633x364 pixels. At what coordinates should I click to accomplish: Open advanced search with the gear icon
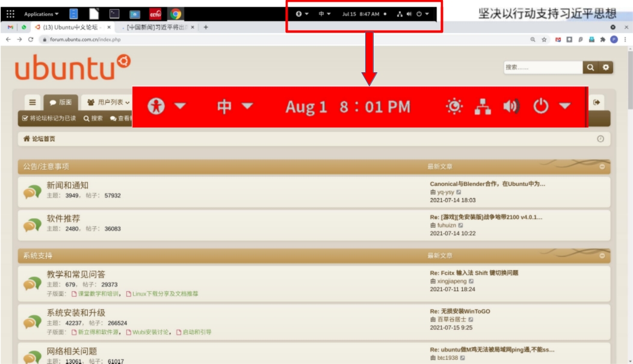(605, 67)
